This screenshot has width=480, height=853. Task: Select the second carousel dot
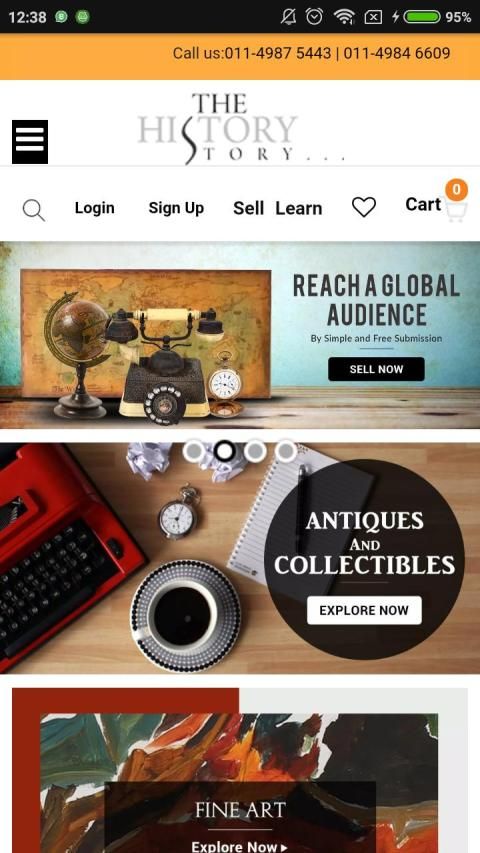tap(224, 451)
